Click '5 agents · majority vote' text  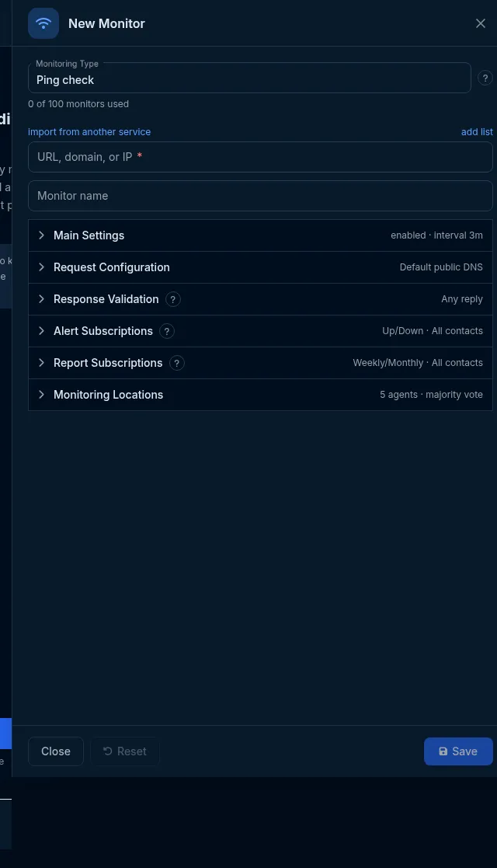pyautogui.click(x=431, y=395)
